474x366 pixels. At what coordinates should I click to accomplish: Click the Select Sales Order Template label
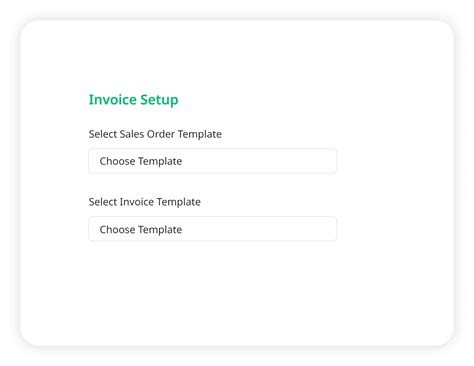(155, 134)
